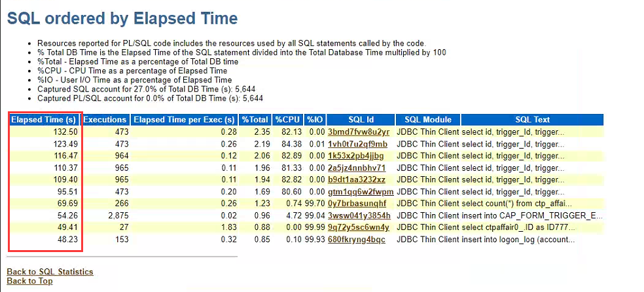Open SQL Id link 680fkryng4bqc
This screenshot has height=292, width=644.
pyautogui.click(x=357, y=239)
